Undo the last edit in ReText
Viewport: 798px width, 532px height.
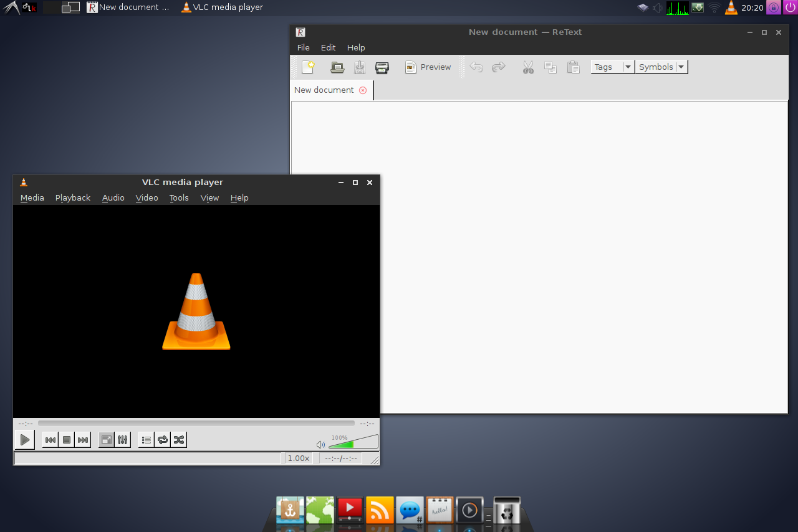click(x=476, y=67)
